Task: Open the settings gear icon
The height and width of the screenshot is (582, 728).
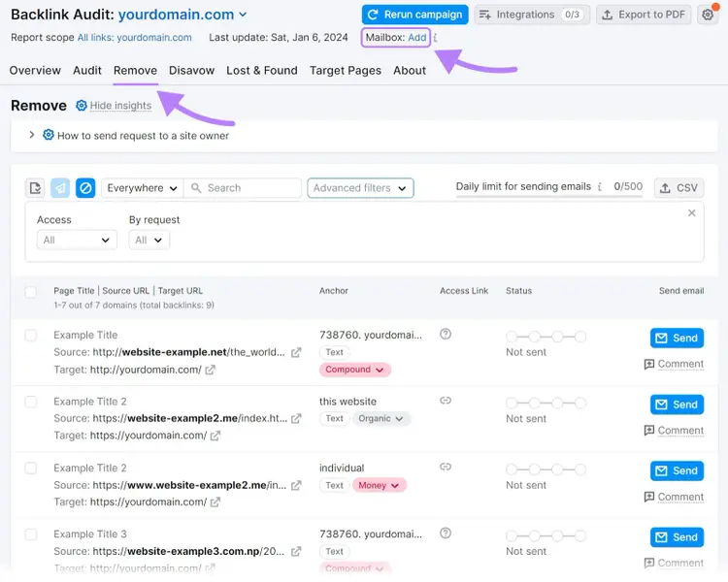Action: click(x=707, y=15)
